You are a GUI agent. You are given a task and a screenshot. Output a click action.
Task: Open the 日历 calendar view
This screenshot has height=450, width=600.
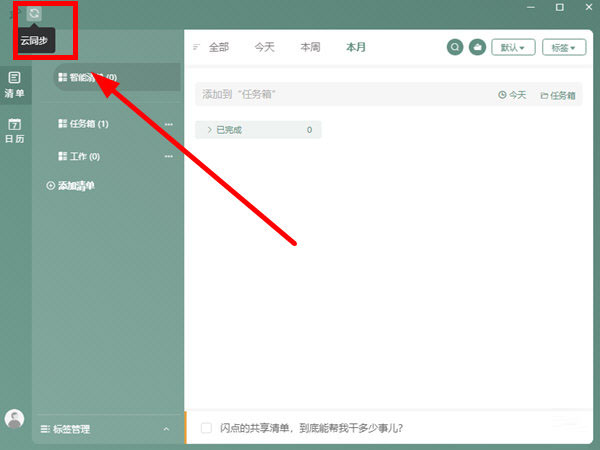(15, 130)
